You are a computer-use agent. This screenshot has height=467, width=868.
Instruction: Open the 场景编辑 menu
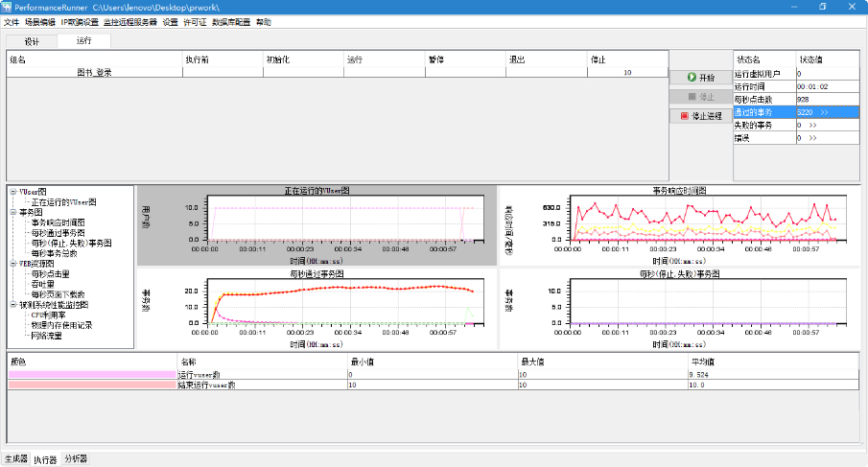pos(40,22)
